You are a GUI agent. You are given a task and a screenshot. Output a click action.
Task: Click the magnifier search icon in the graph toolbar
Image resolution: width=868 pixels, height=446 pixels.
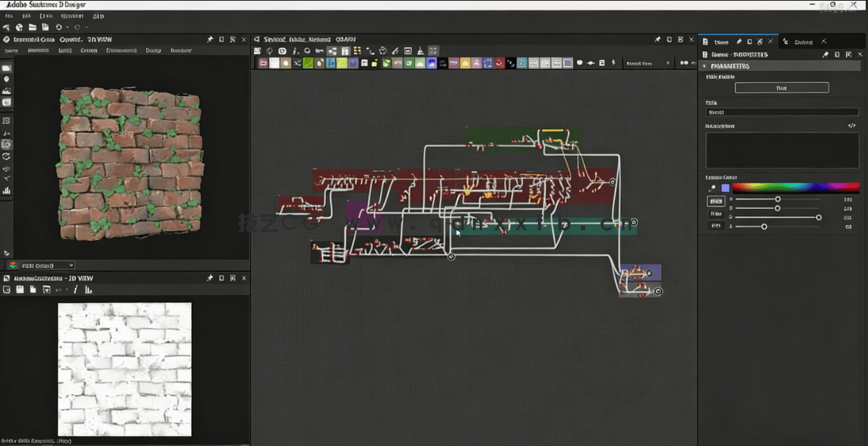[306, 51]
